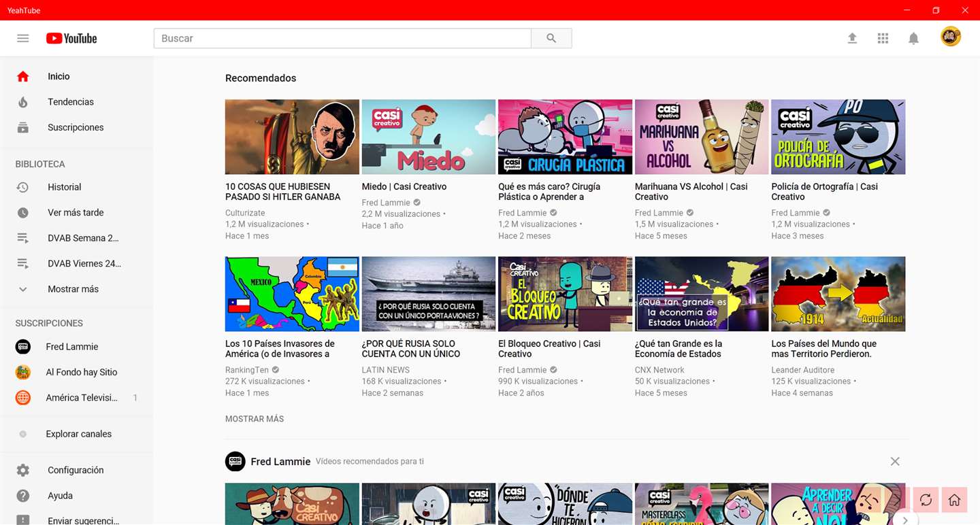Open title 'Policía de Ortografía | Casi Creativo'
The image size is (980, 525).
[x=825, y=192]
